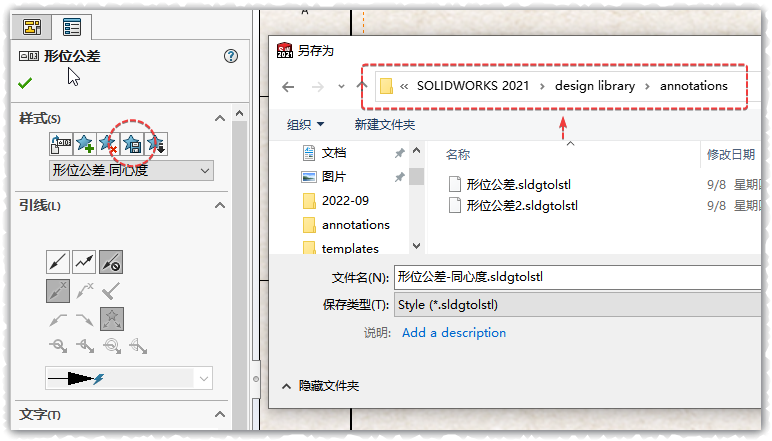Switch to the second PropertyManager tab
This screenshot has width=772, height=441.
pos(71,27)
